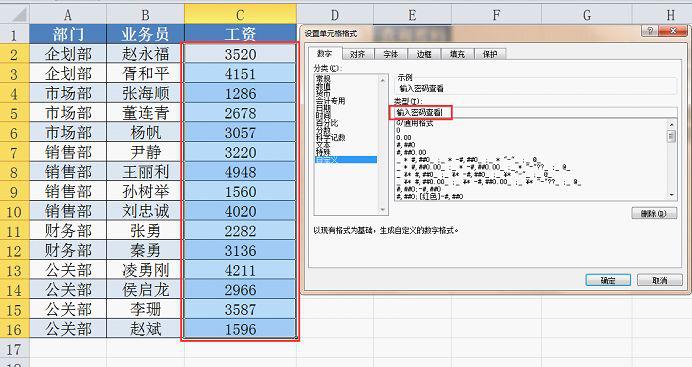Select column B header
The width and height of the screenshot is (692, 367).
[x=145, y=15]
